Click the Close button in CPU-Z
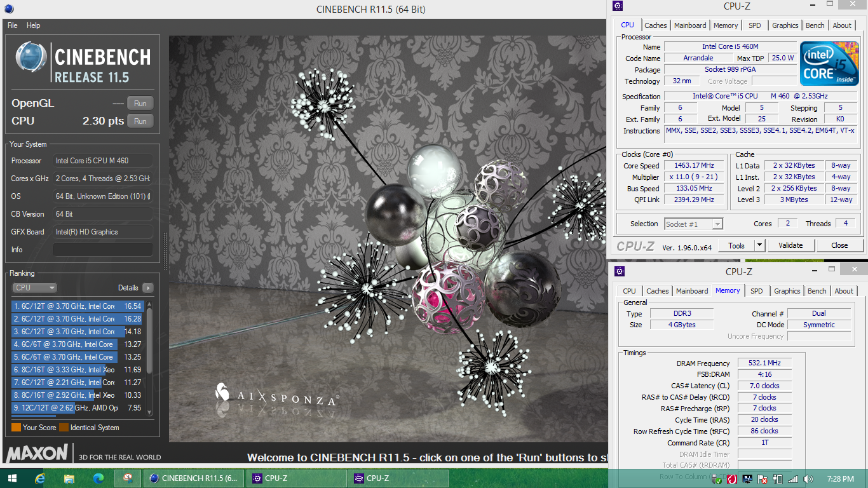This screenshot has width=868, height=488. [x=839, y=245]
